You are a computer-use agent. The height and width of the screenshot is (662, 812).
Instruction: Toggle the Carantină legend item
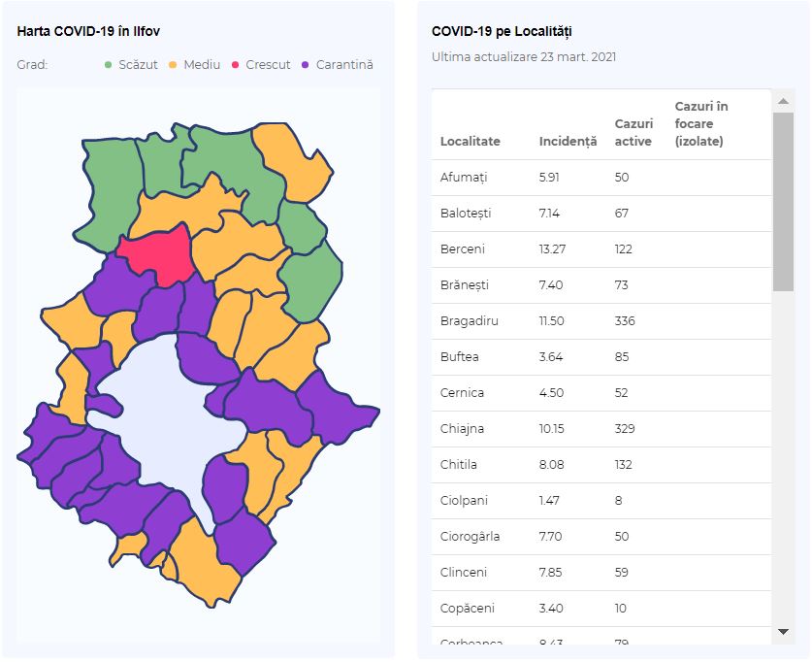(x=338, y=65)
